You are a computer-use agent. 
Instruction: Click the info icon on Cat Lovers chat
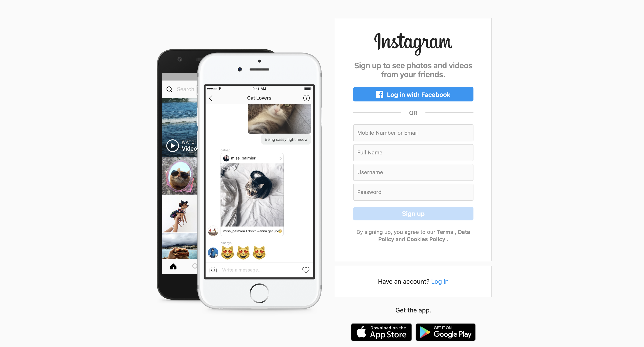click(x=307, y=98)
